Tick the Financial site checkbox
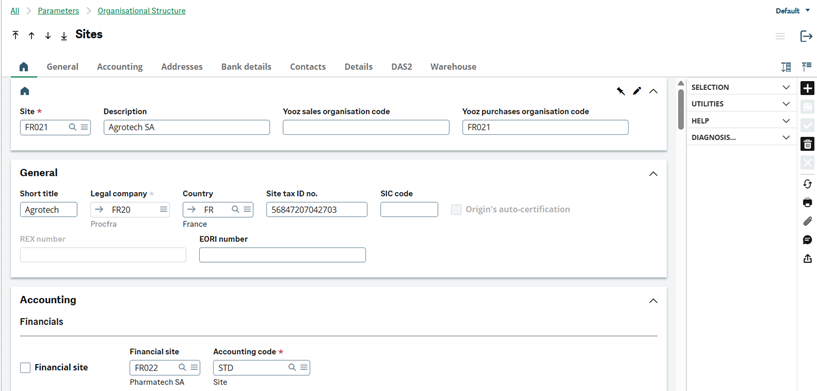Image resolution: width=817 pixels, height=391 pixels. 25,368
